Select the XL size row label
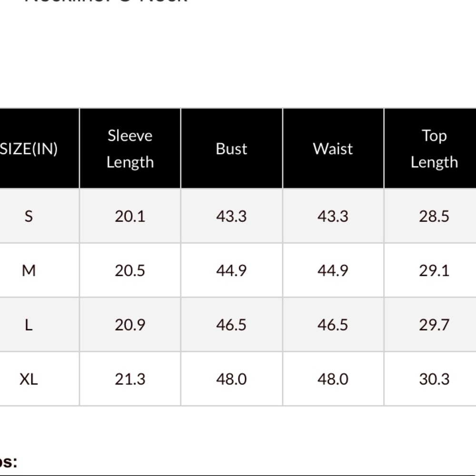Image resolution: width=476 pixels, height=476 pixels. 29,379
